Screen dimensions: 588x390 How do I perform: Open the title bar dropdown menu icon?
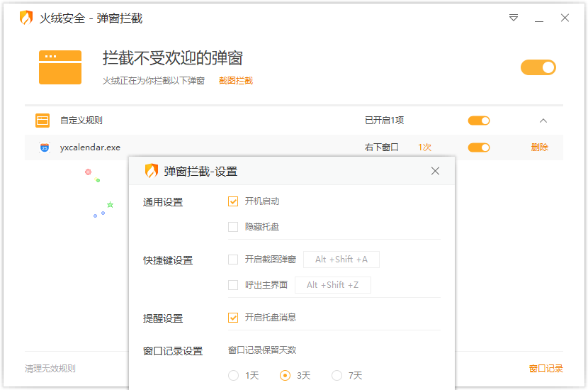click(514, 18)
